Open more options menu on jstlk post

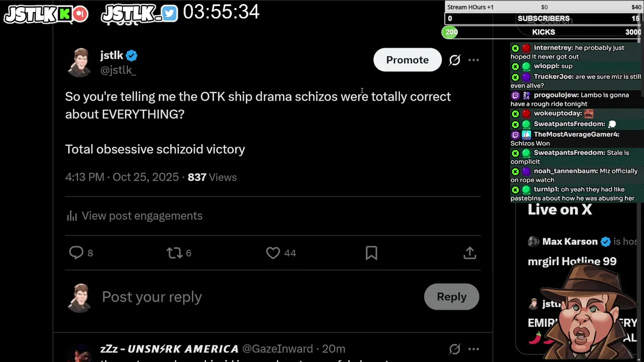point(473,60)
